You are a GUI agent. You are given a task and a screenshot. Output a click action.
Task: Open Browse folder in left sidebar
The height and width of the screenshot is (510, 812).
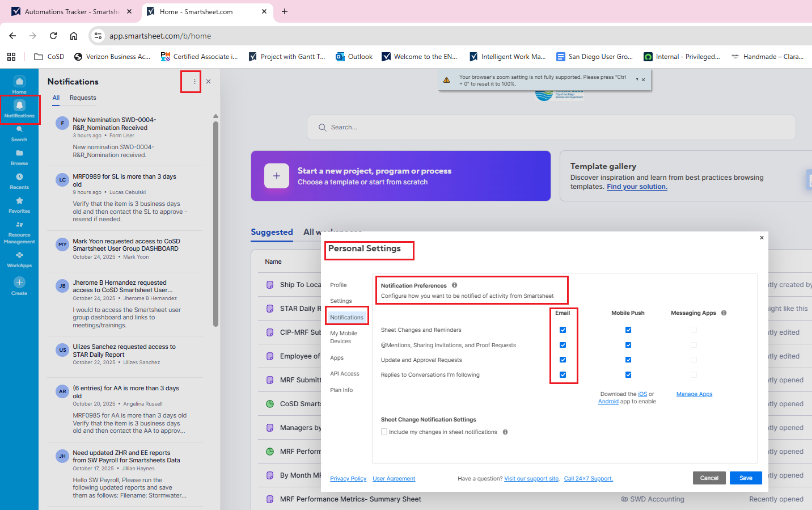click(19, 157)
